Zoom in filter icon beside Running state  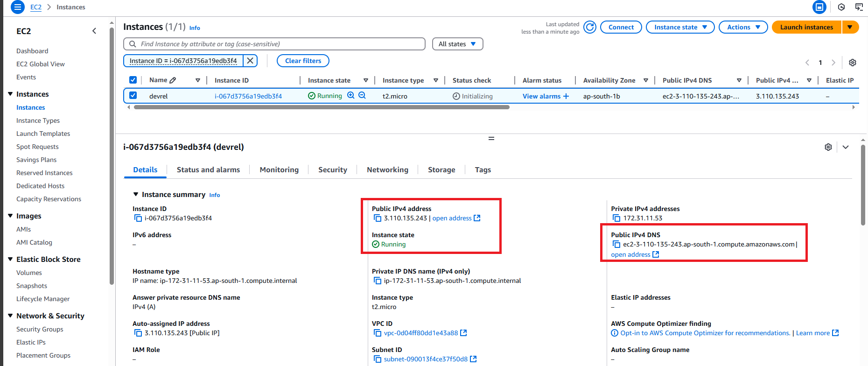coord(351,95)
